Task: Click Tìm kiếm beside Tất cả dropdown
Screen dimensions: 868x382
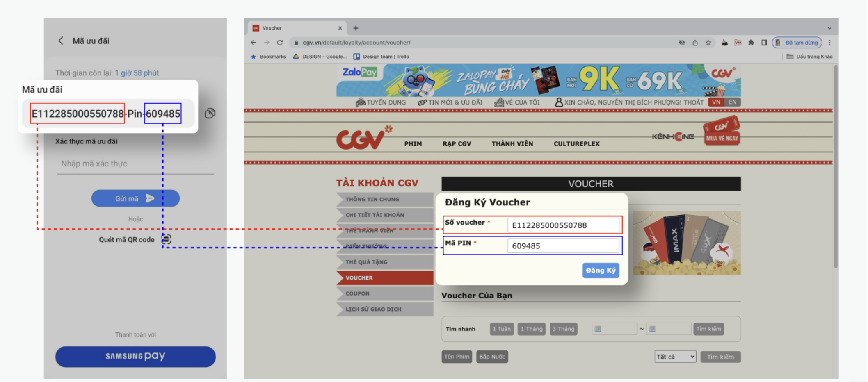Action: point(720,357)
